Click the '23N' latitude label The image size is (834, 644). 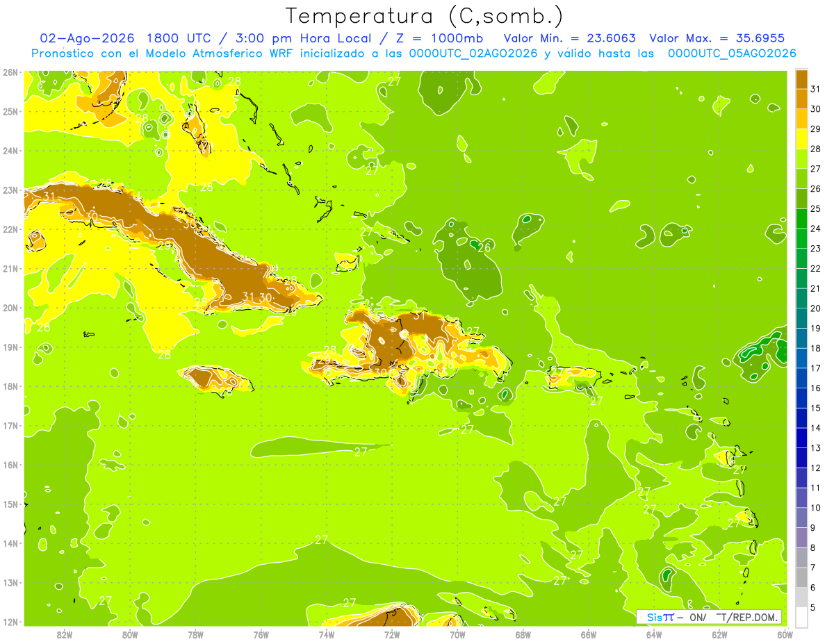pos(10,190)
